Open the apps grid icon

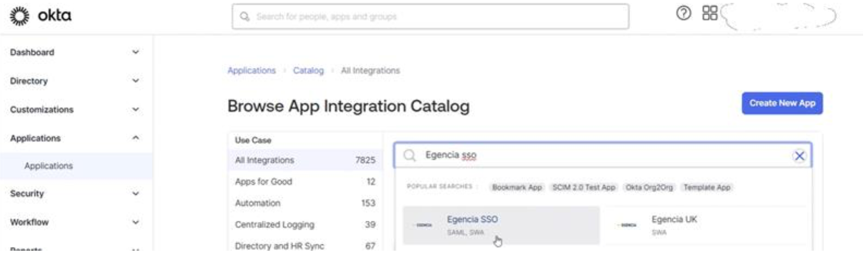(x=710, y=13)
